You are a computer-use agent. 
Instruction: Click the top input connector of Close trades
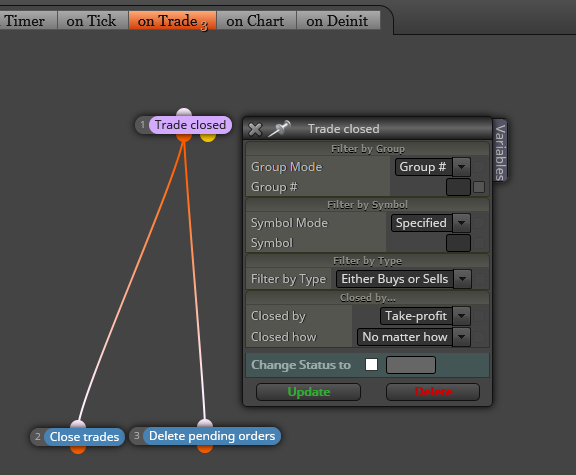pos(78,425)
